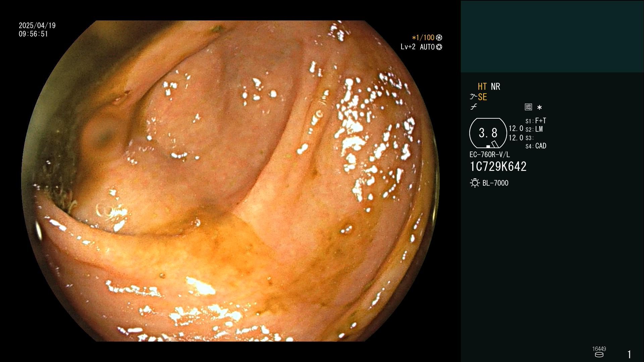
Task: Click the lower 12.0 value
Action: (x=516, y=138)
